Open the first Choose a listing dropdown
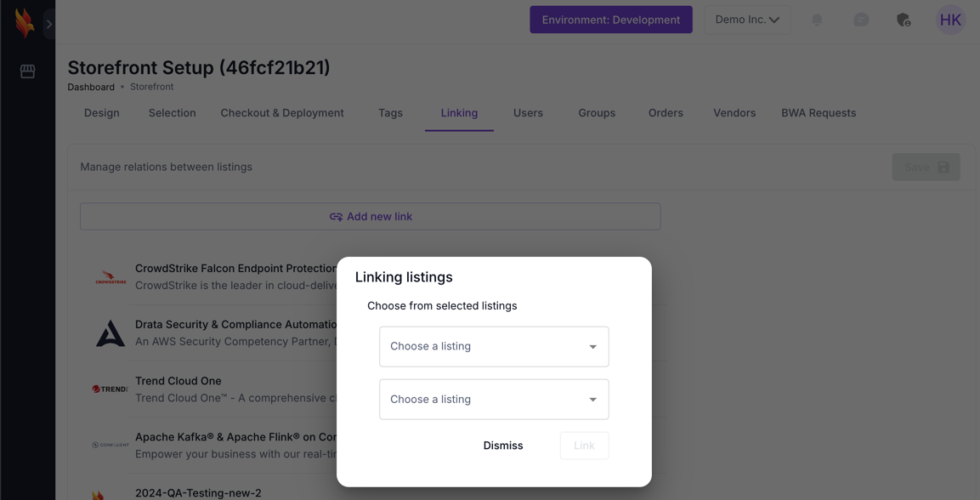 click(x=494, y=347)
